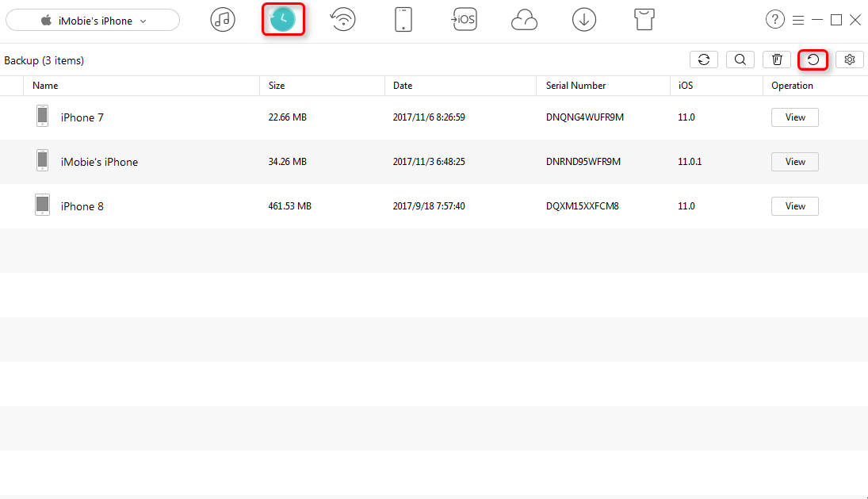
Task: Open the skin/theme shirt icon
Action: tap(644, 20)
